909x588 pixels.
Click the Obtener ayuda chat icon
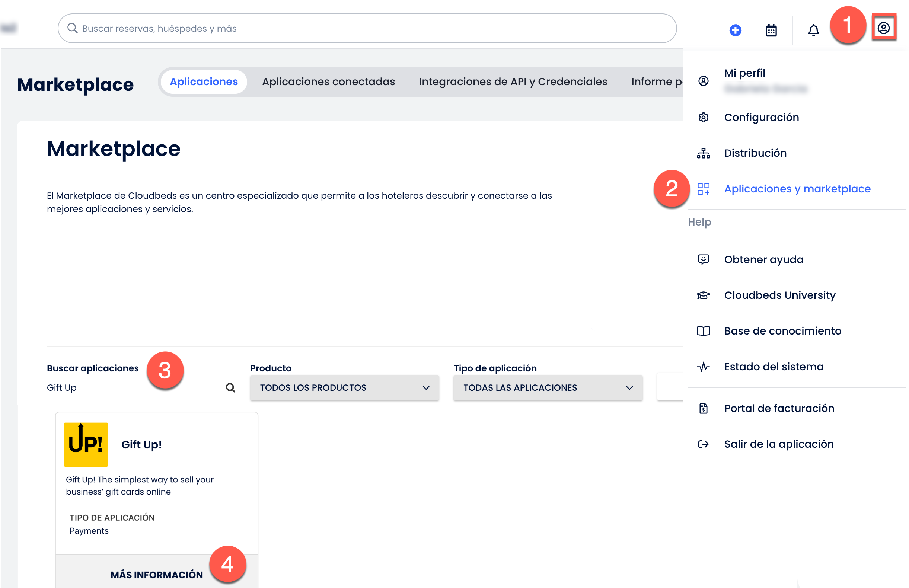click(x=703, y=260)
